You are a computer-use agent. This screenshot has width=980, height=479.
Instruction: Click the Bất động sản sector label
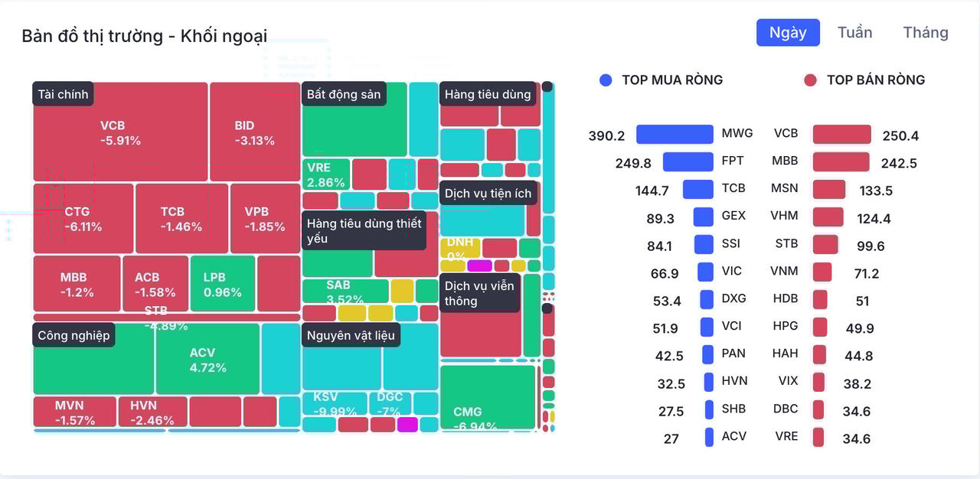pyautogui.click(x=344, y=94)
